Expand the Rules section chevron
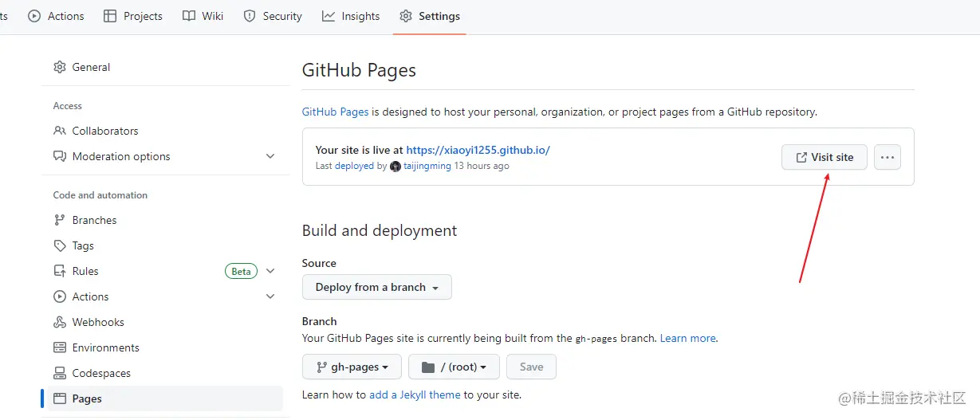Viewport: 980px width, 420px height. 270,271
